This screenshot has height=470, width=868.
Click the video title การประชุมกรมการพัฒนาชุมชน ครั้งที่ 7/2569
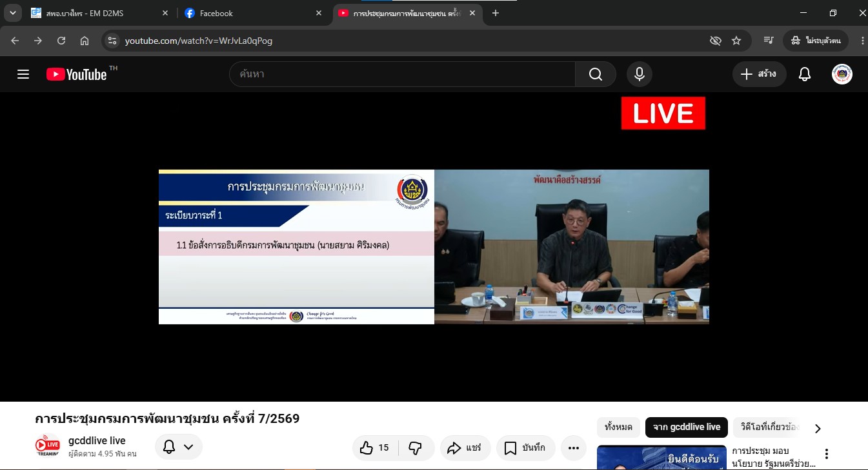pyautogui.click(x=167, y=418)
